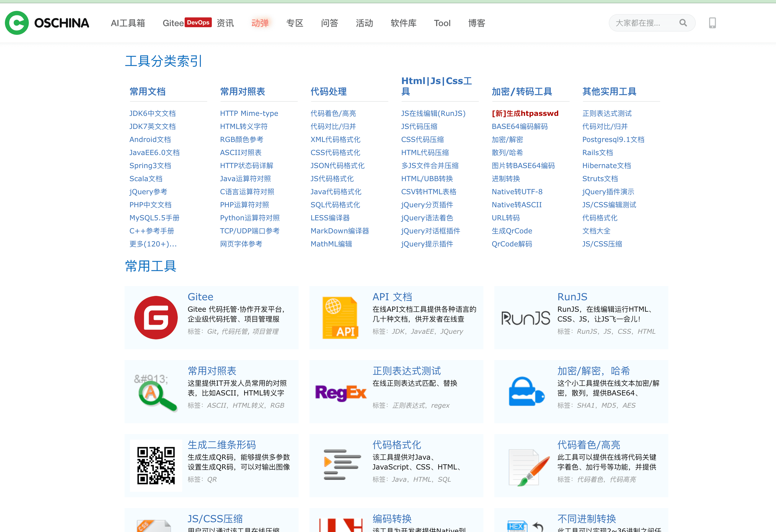The image size is (776, 532).
Task: Click the 大家都在搜 search input field
Action: coord(644,23)
